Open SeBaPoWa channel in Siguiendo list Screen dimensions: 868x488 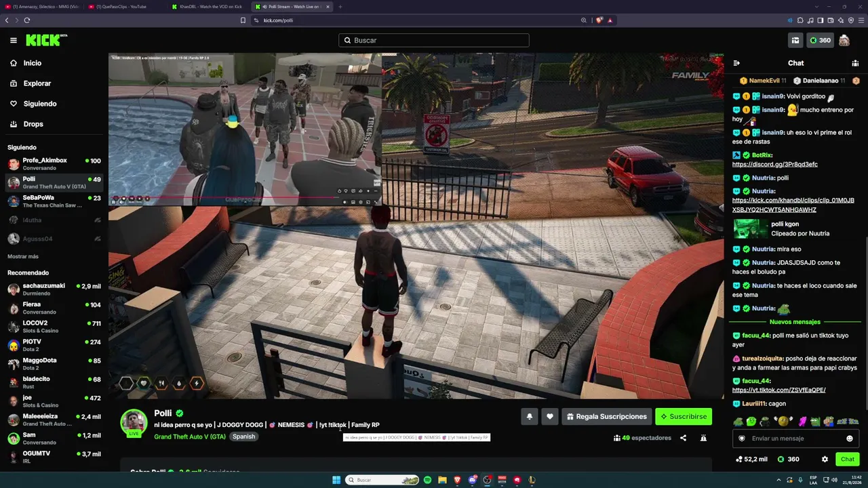[54, 201]
